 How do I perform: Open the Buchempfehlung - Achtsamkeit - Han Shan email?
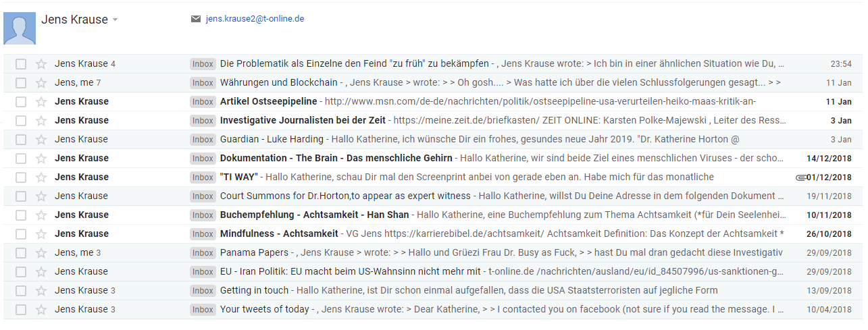pyautogui.click(x=432, y=215)
